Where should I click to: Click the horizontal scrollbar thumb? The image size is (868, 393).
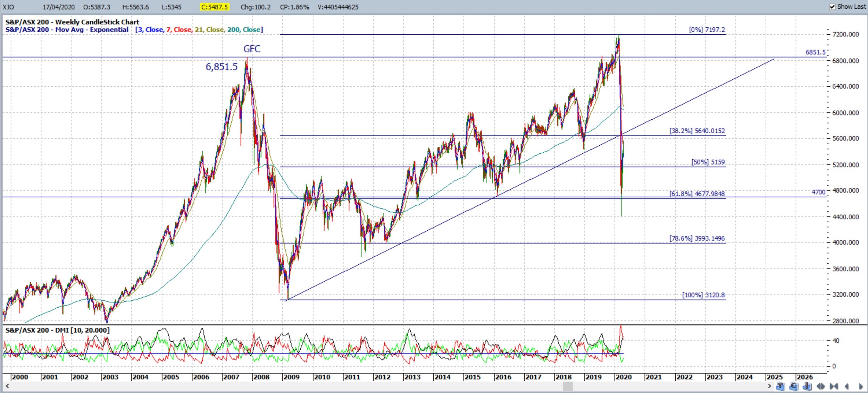tap(568, 386)
